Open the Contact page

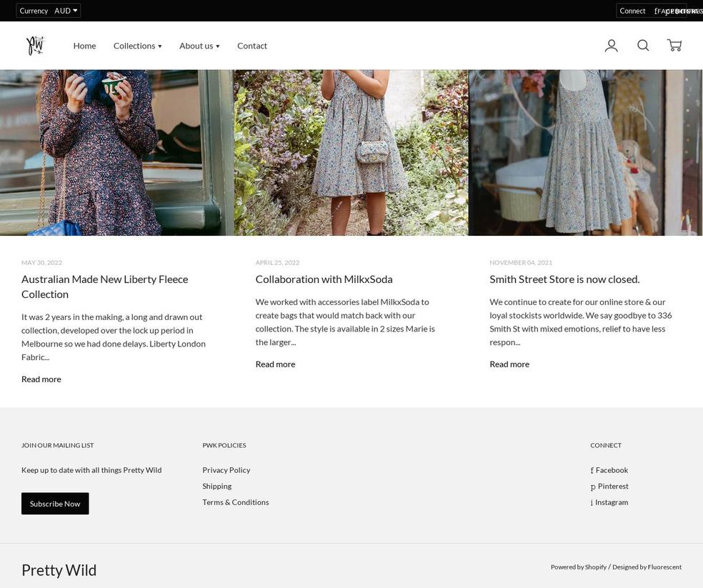click(x=252, y=46)
